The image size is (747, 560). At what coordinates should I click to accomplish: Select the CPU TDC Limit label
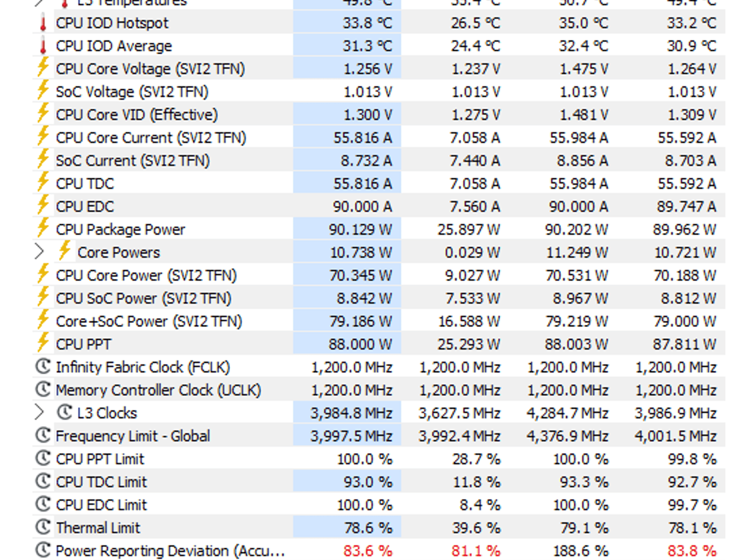coord(101,482)
